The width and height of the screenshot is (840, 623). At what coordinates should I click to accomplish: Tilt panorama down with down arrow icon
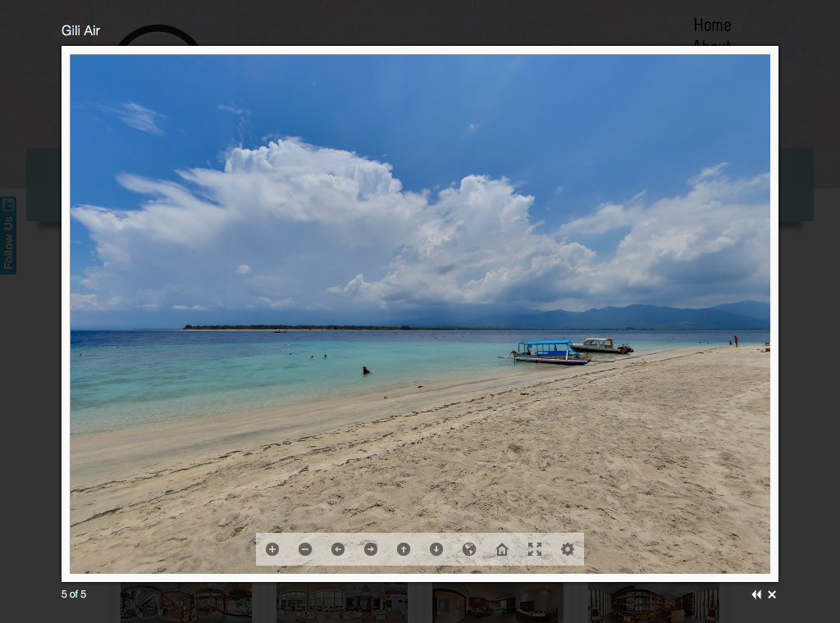tap(436, 549)
